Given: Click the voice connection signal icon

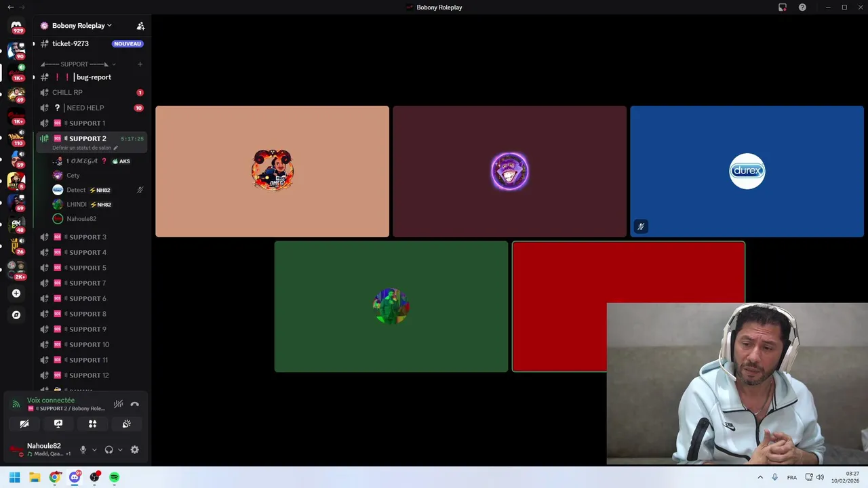Looking at the screenshot, I should tap(16, 405).
